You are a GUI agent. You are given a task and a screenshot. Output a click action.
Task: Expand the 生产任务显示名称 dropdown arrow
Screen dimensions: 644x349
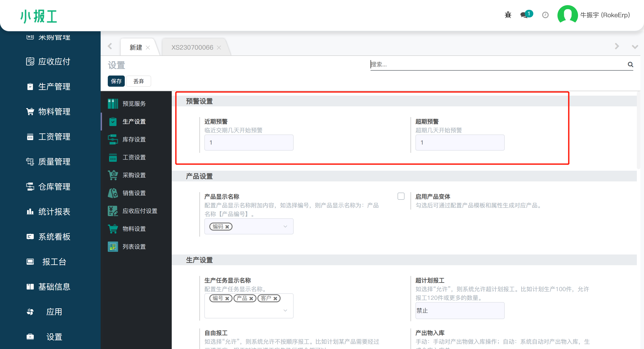pyautogui.click(x=285, y=311)
